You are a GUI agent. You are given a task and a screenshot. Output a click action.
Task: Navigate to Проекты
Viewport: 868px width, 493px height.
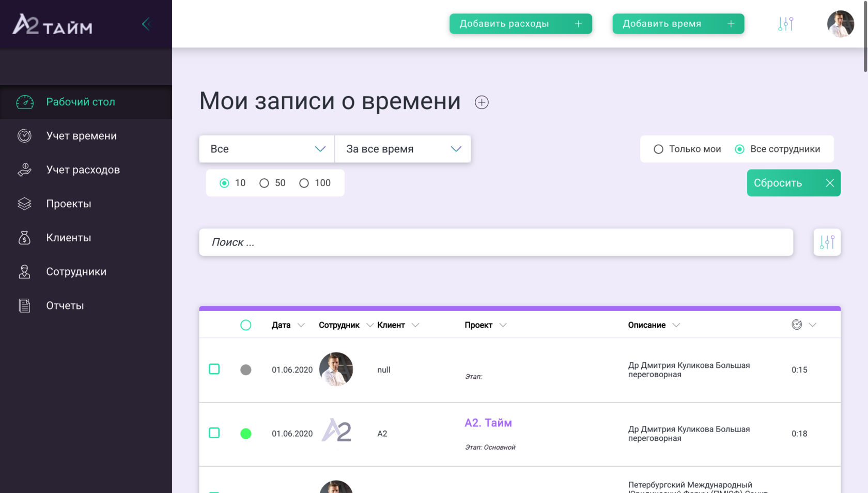[86, 204]
